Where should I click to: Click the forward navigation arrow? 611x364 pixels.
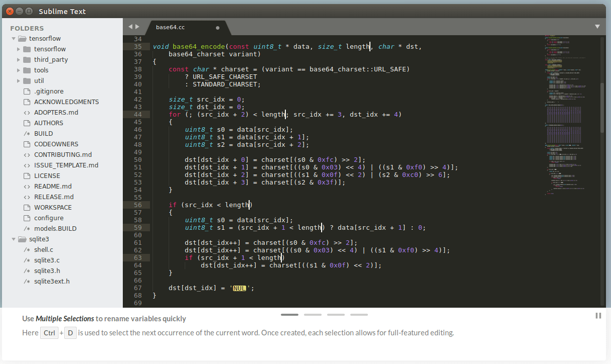[x=137, y=27]
